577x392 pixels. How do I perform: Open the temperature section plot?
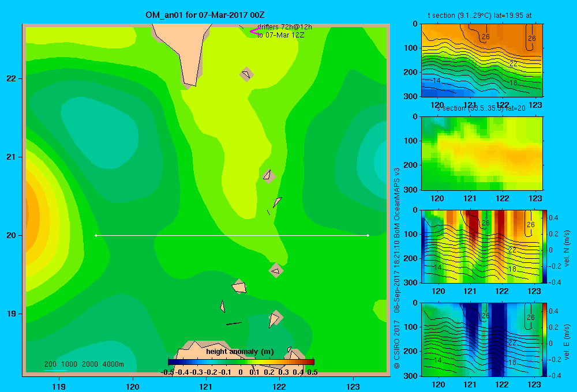click(482, 61)
